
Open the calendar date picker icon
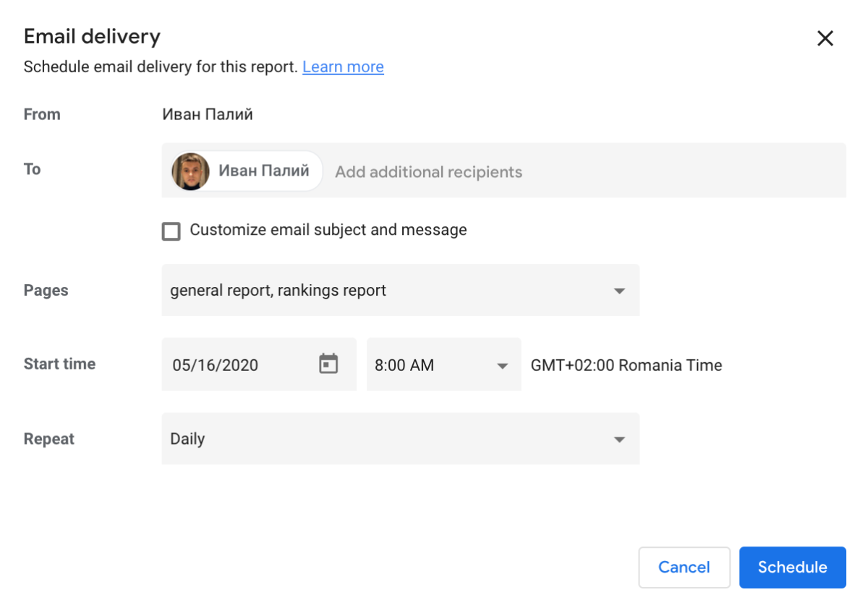click(328, 364)
